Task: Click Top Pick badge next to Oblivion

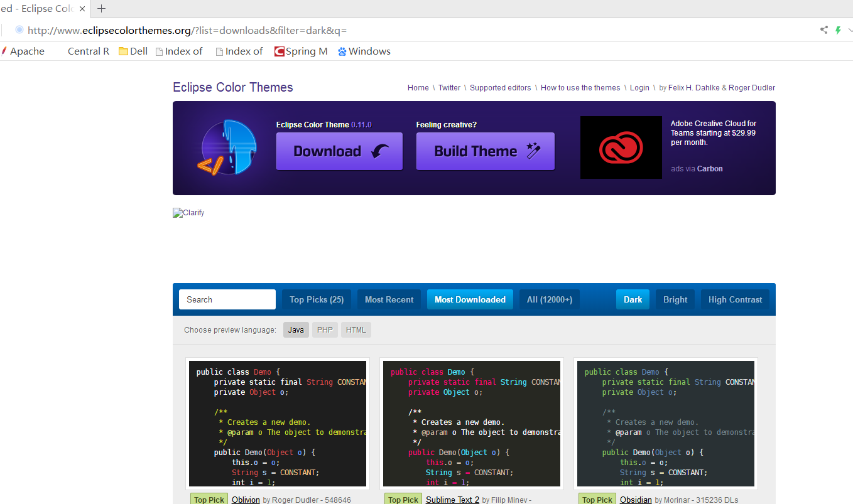Action: tap(209, 499)
